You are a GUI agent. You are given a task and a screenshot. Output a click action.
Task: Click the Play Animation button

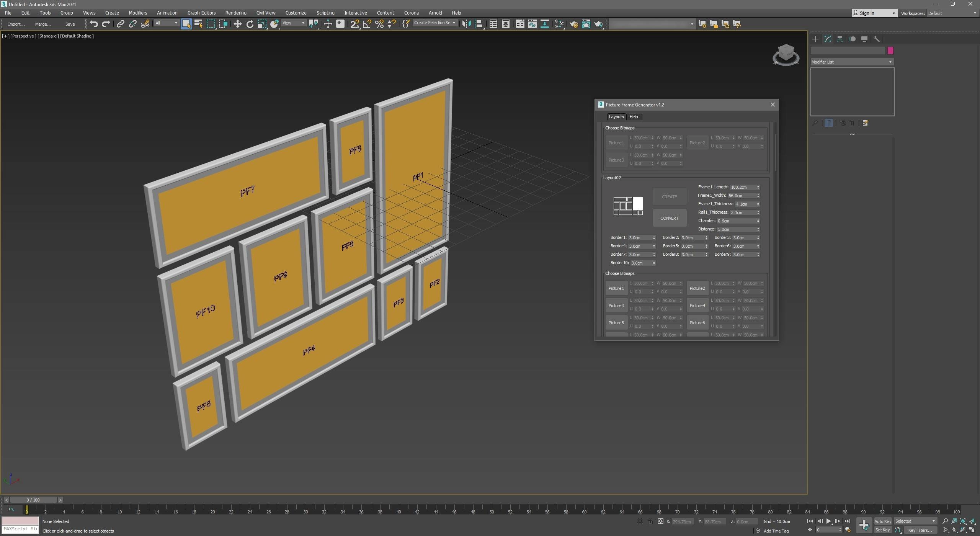click(828, 521)
